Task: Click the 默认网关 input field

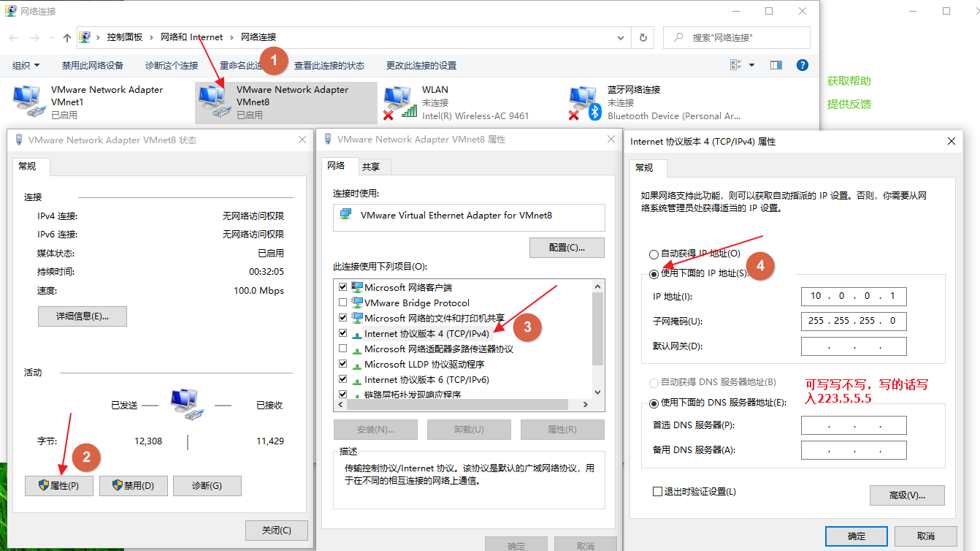Action: click(854, 346)
